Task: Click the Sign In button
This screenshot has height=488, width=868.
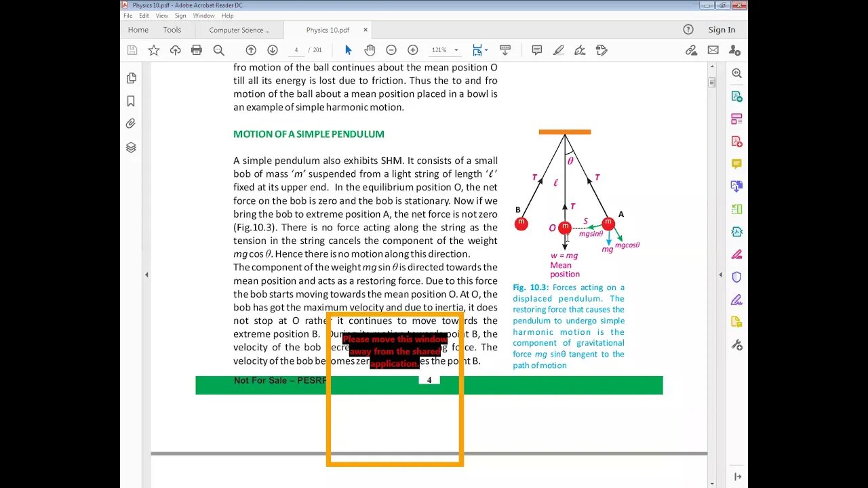Action: 722,30
